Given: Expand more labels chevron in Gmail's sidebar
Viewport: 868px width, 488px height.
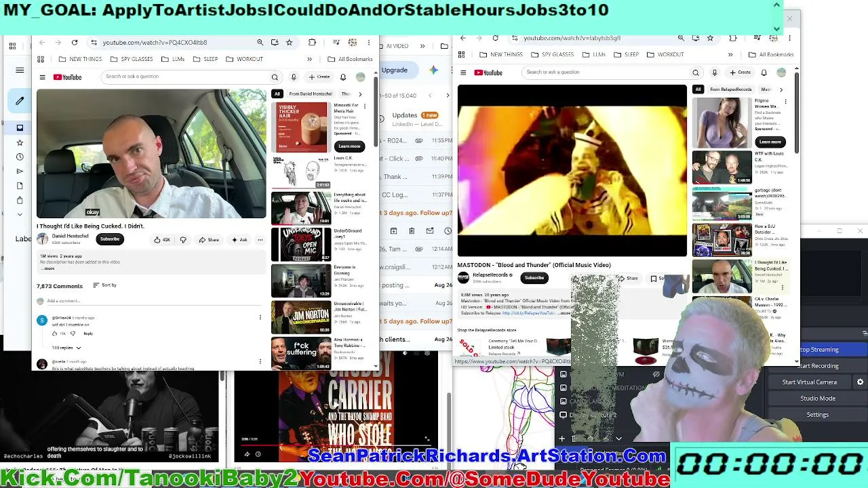Looking at the screenshot, I should [20, 214].
